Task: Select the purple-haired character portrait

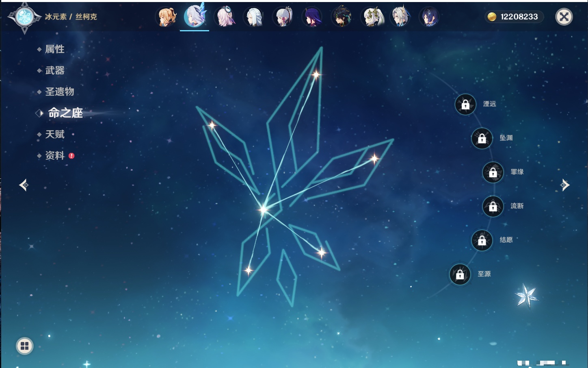Action: point(313,17)
